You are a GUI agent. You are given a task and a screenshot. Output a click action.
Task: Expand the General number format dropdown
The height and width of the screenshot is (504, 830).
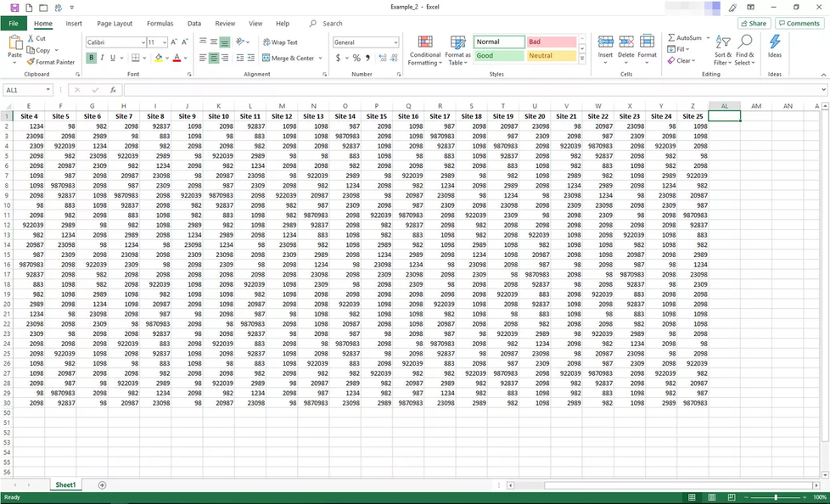click(395, 42)
